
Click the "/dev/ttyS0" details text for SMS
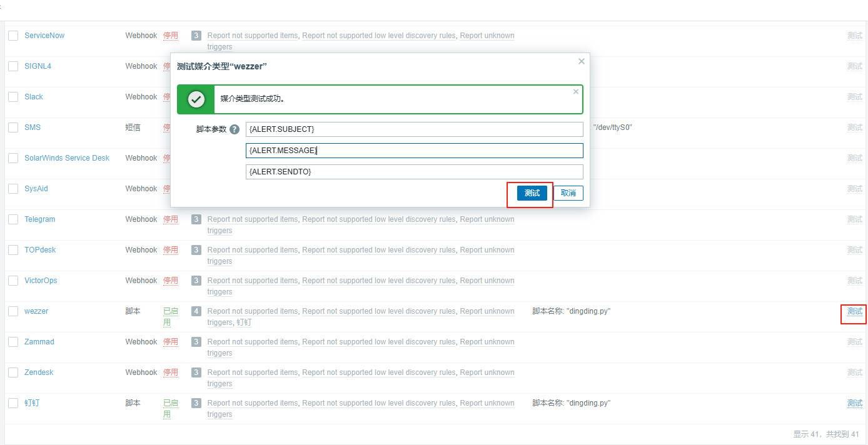613,127
